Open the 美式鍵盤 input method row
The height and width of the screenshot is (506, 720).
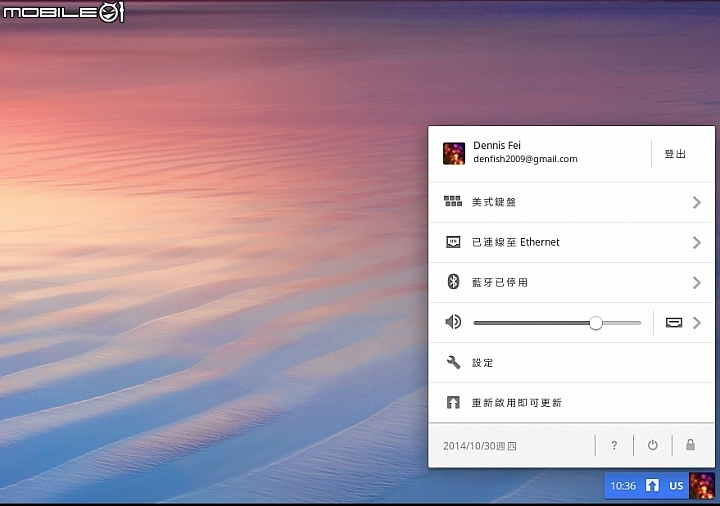pos(571,202)
